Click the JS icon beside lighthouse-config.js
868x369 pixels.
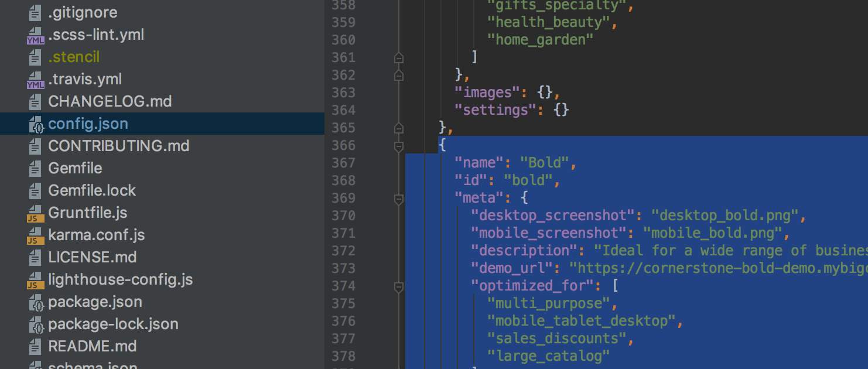(x=35, y=280)
